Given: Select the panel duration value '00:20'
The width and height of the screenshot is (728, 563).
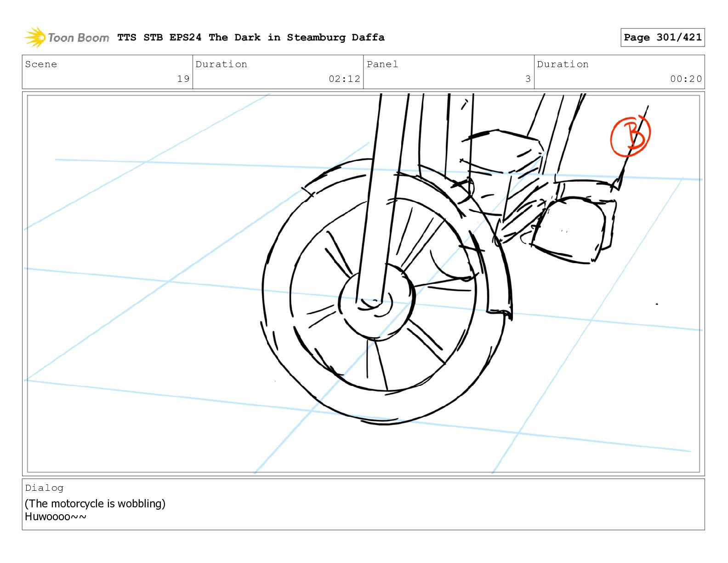Looking at the screenshot, I should point(686,79).
